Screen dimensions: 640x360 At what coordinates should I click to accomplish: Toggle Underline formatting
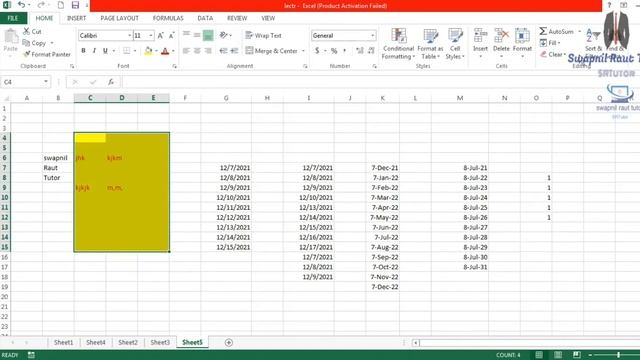pos(105,51)
